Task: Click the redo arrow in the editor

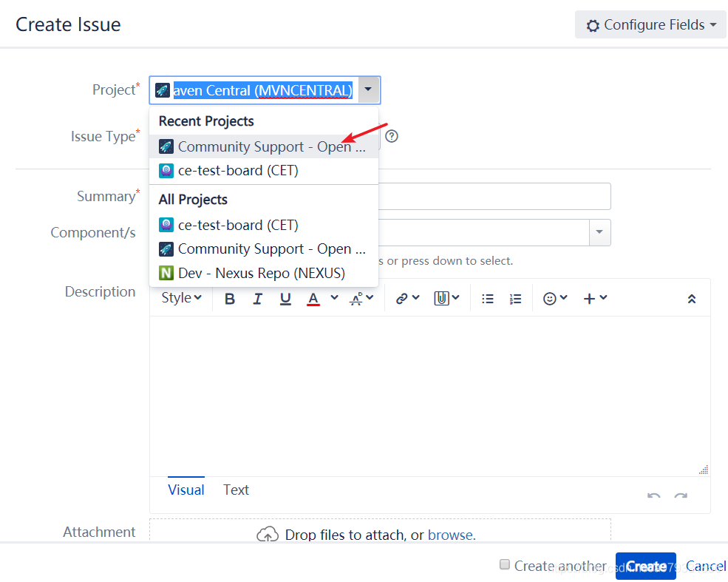Action: click(681, 496)
